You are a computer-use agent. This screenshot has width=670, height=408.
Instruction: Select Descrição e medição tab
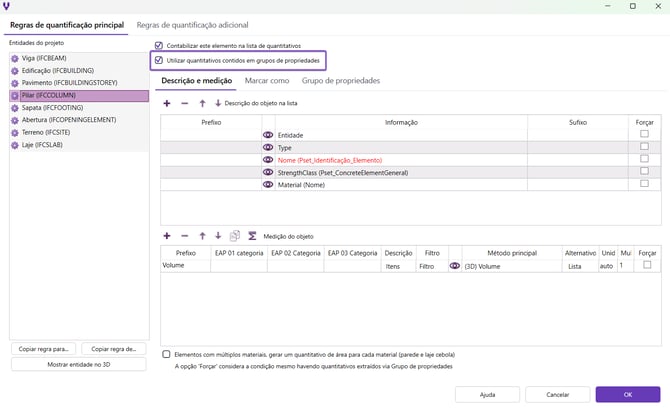pyautogui.click(x=197, y=81)
